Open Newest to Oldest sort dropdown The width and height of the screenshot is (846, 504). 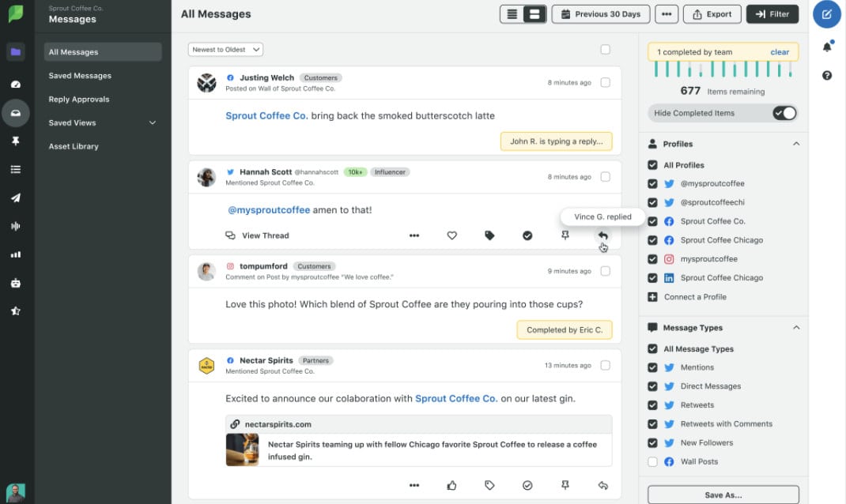click(x=225, y=50)
